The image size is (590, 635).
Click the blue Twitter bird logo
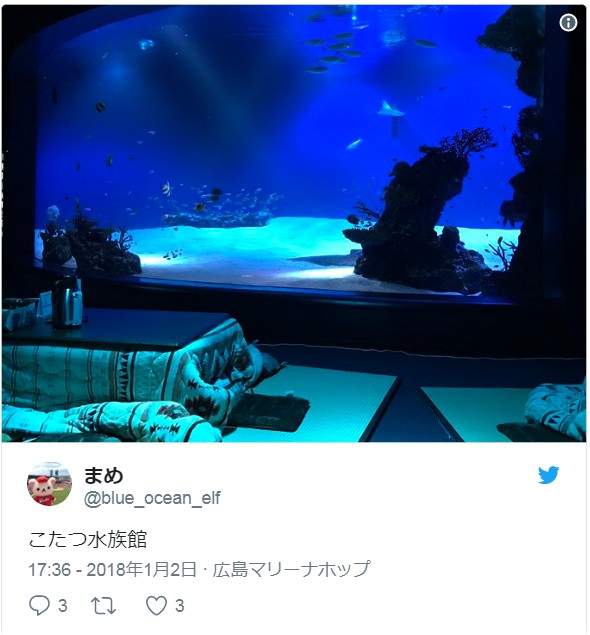pyautogui.click(x=549, y=475)
